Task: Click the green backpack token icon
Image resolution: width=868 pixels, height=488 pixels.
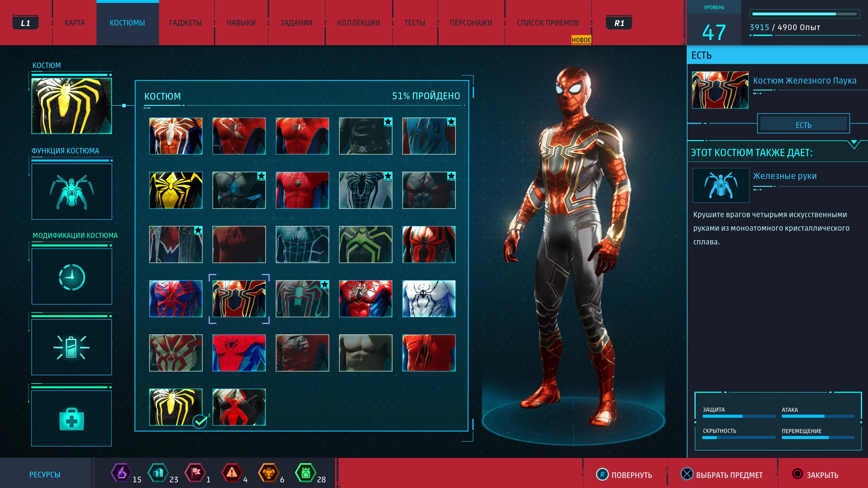Action: [306, 473]
